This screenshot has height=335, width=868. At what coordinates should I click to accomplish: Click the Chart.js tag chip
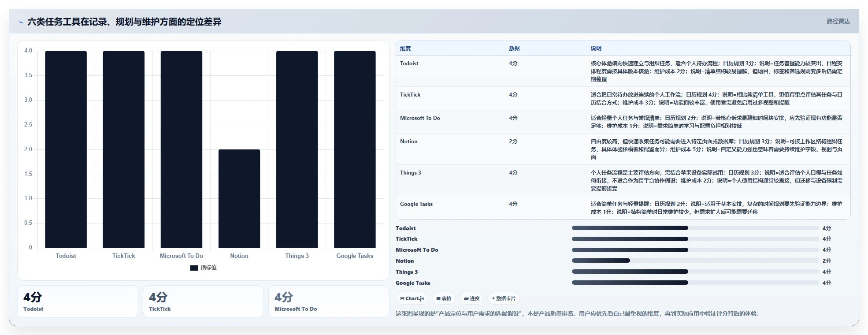point(412,298)
